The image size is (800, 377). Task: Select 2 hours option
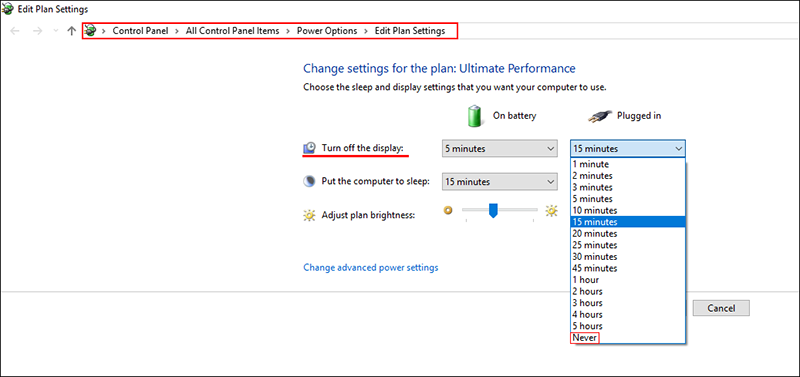pyautogui.click(x=628, y=291)
